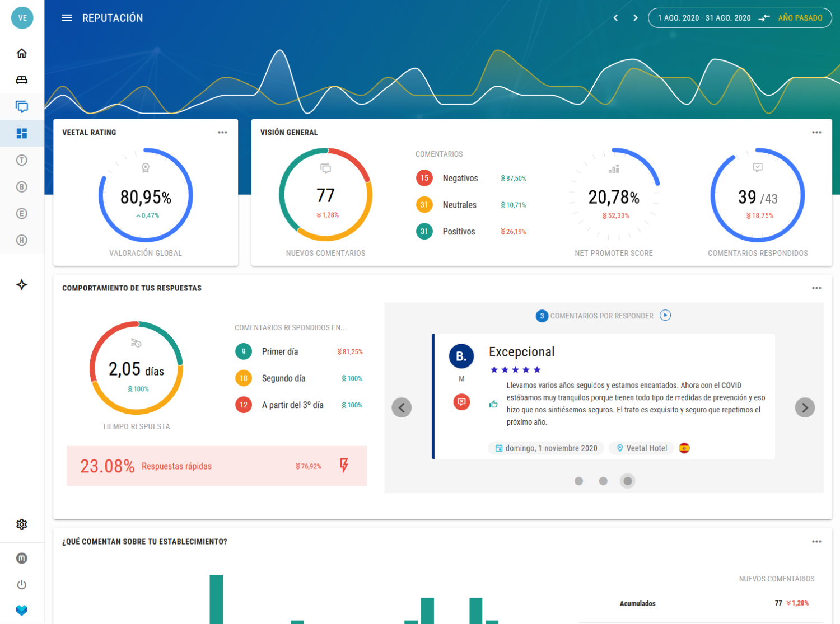Click the 23.08% Respuestas rápidas banner

click(217, 466)
